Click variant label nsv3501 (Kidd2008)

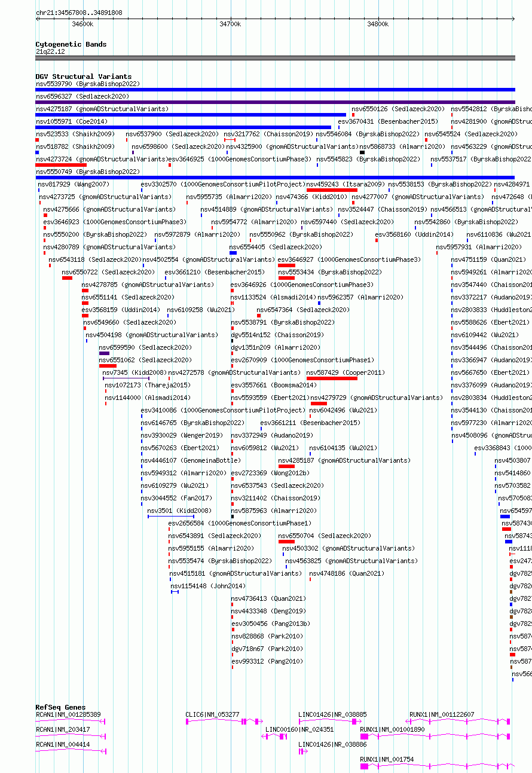point(179,511)
